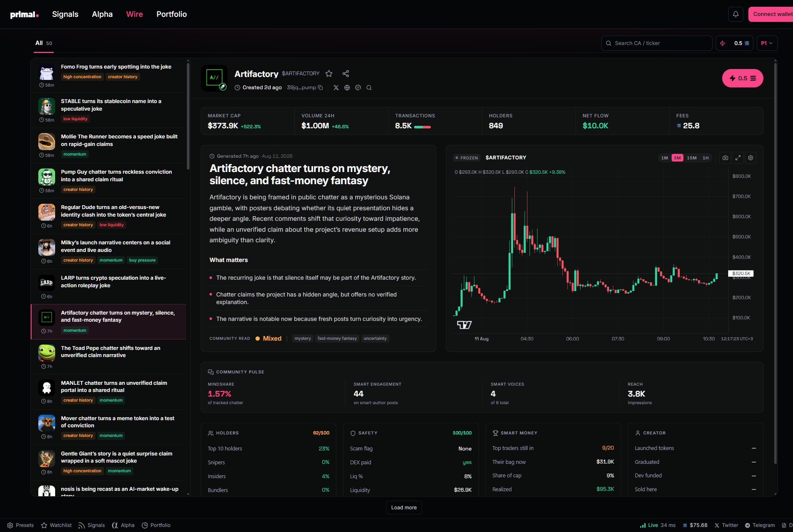Image resolution: width=793 pixels, height=532 pixels.
Task: Click the primal logo
Action: coord(24,15)
